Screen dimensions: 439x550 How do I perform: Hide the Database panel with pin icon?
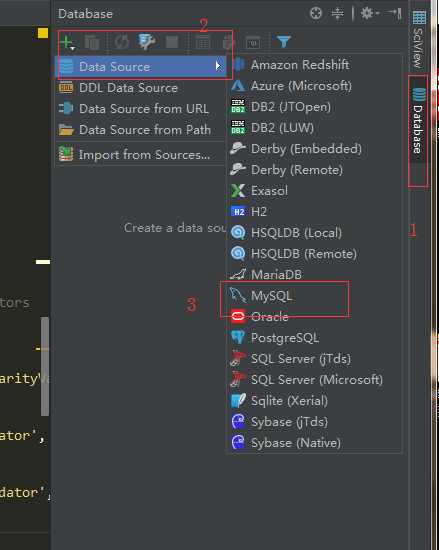[395, 13]
